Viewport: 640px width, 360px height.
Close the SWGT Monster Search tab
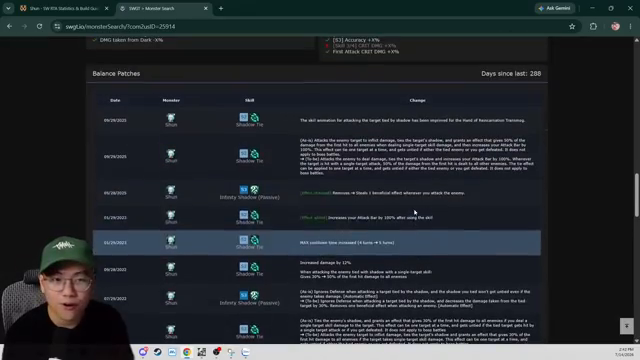pos(206,8)
